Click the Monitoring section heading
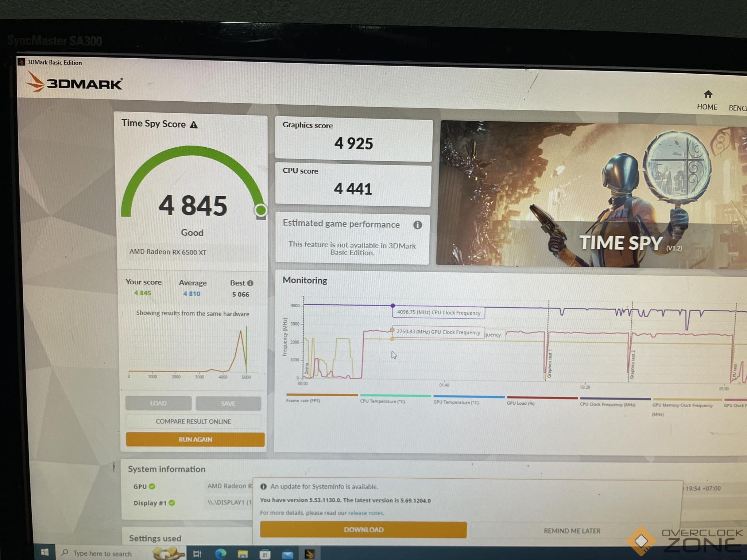Viewport: 747px width, 560px height. pyautogui.click(x=305, y=280)
